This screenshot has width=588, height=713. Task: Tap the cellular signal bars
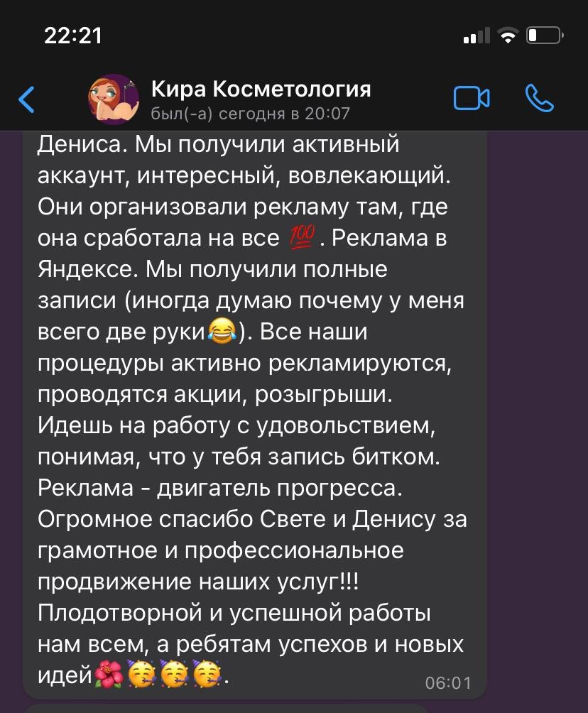click(477, 36)
